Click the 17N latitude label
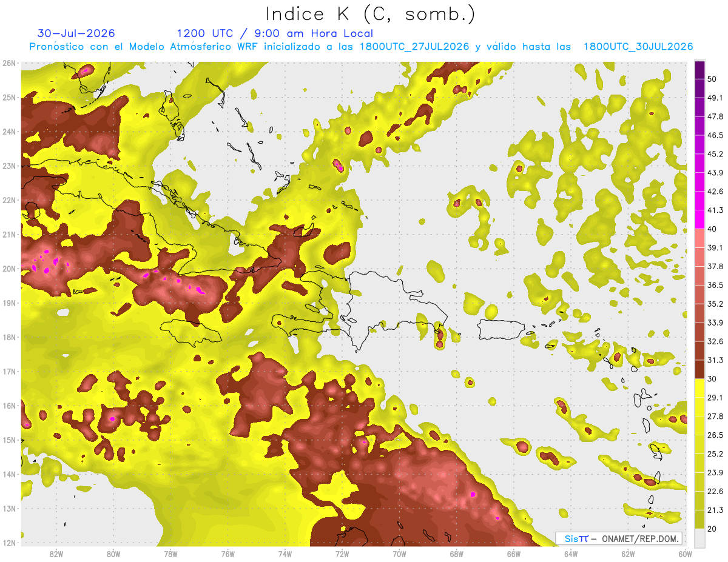Screen dimensions: 728x562 9,371
